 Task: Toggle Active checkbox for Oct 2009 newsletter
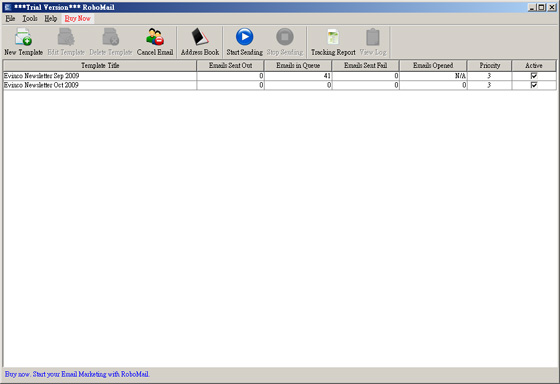pos(534,85)
